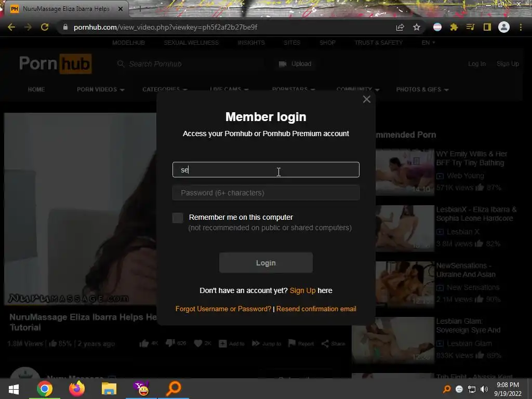Click the network tray icon
The height and width of the screenshot is (399, 532).
pyautogui.click(x=472, y=389)
